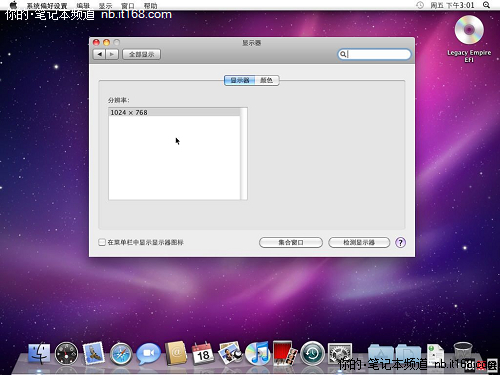Click the help question mark button

pos(400,242)
